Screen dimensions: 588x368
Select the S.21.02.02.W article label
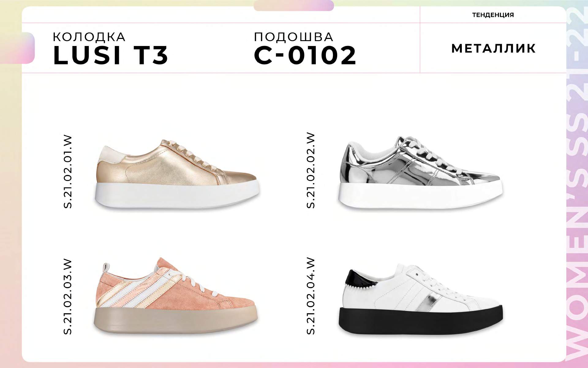point(311,171)
